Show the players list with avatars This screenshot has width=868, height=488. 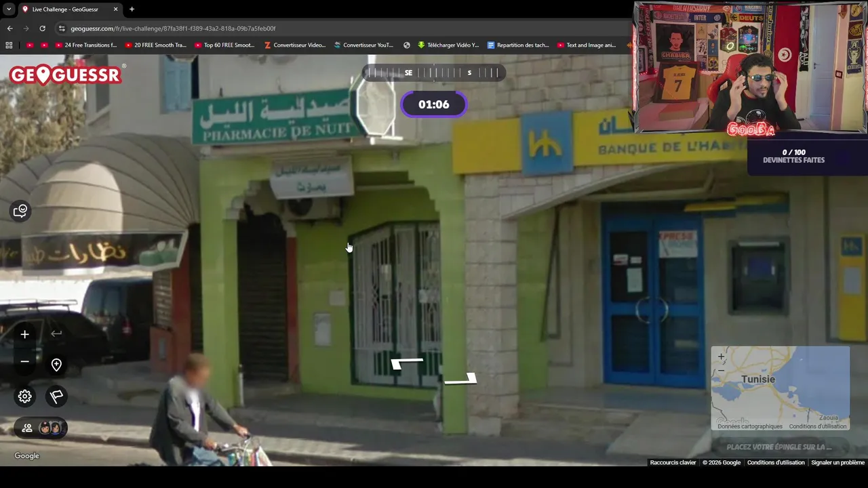(41, 428)
